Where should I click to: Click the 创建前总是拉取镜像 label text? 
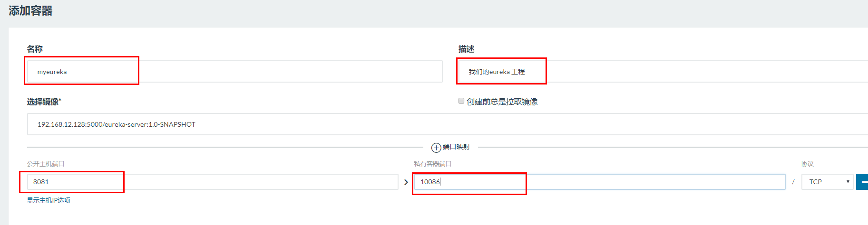click(x=502, y=102)
